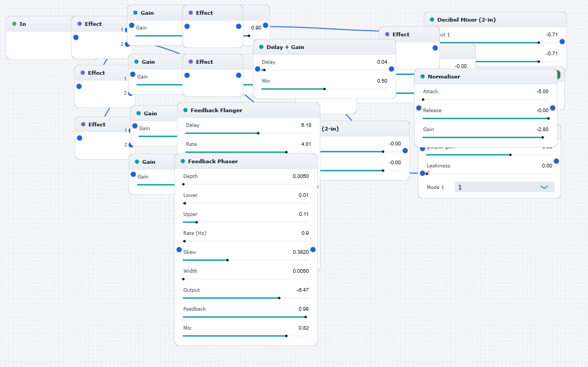Screen dimensions: 588x367
Task: Click the Leakiness slider
Action: point(489,174)
